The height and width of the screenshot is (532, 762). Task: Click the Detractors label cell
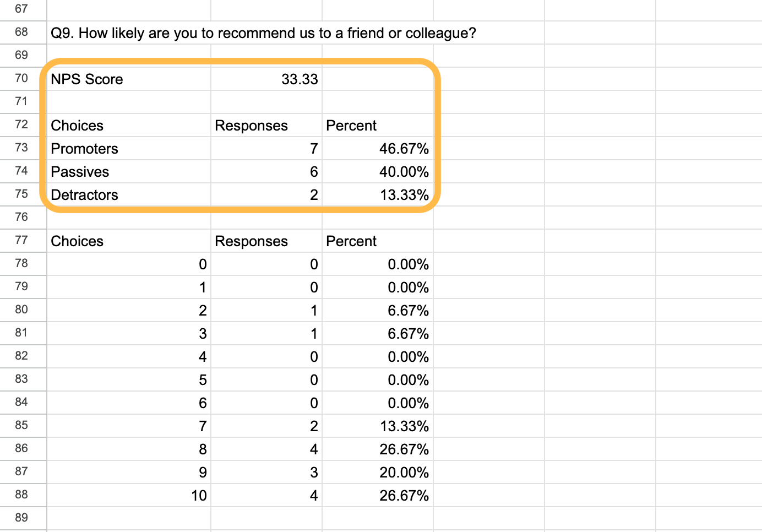(x=85, y=195)
